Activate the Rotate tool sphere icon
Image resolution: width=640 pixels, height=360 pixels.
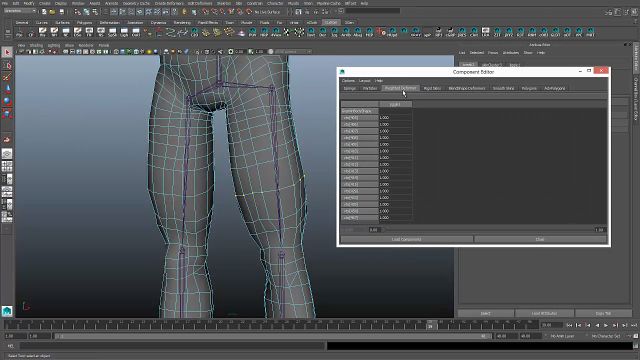pyautogui.click(x=7, y=101)
